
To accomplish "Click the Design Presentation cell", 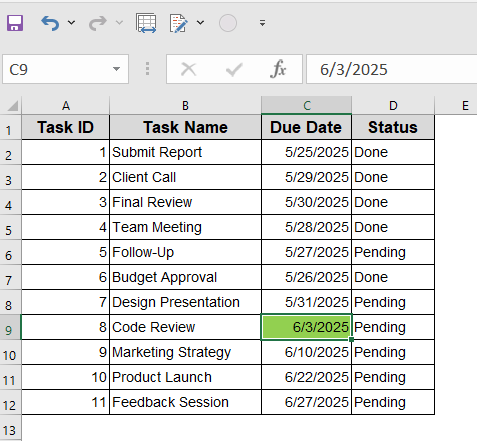I will click(x=185, y=302).
